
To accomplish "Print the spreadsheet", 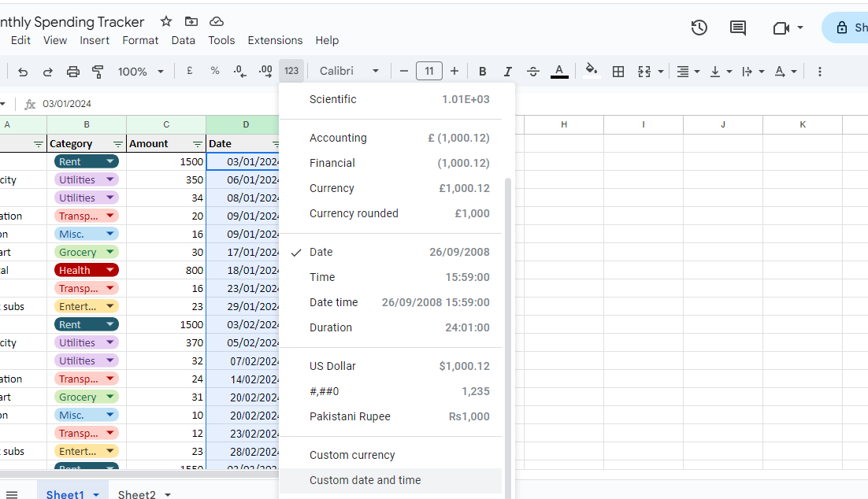I will (72, 72).
